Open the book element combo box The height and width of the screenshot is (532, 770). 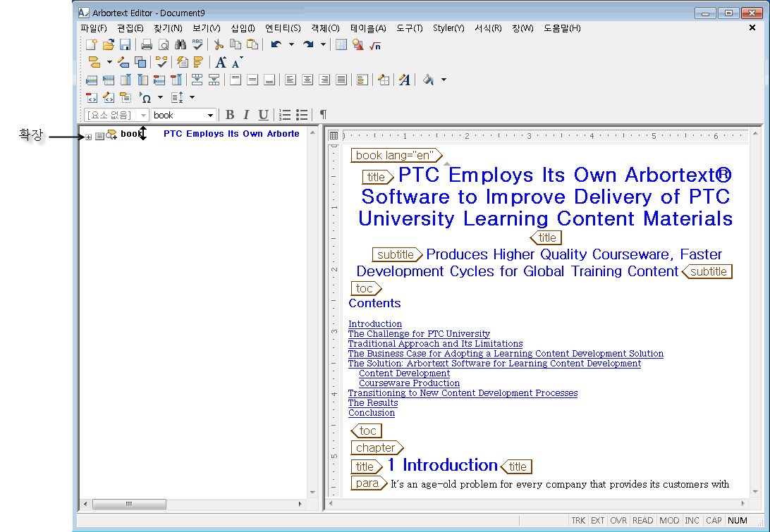tap(183, 115)
